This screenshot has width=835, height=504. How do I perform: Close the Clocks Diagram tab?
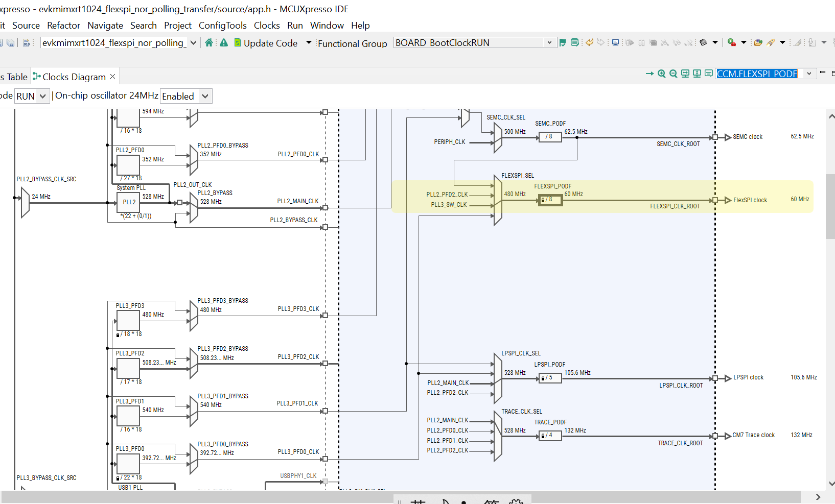[113, 77]
